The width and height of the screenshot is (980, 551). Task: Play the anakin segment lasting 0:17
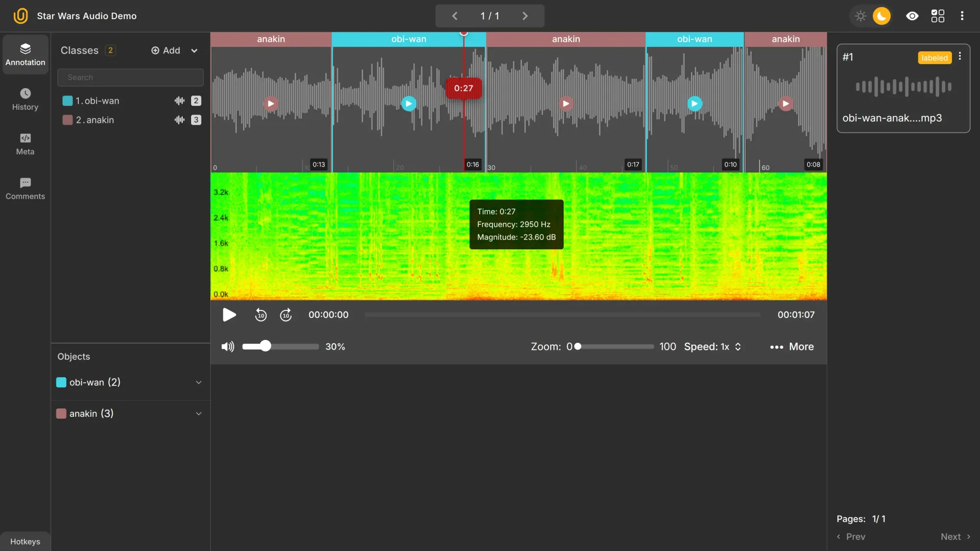pos(566,103)
